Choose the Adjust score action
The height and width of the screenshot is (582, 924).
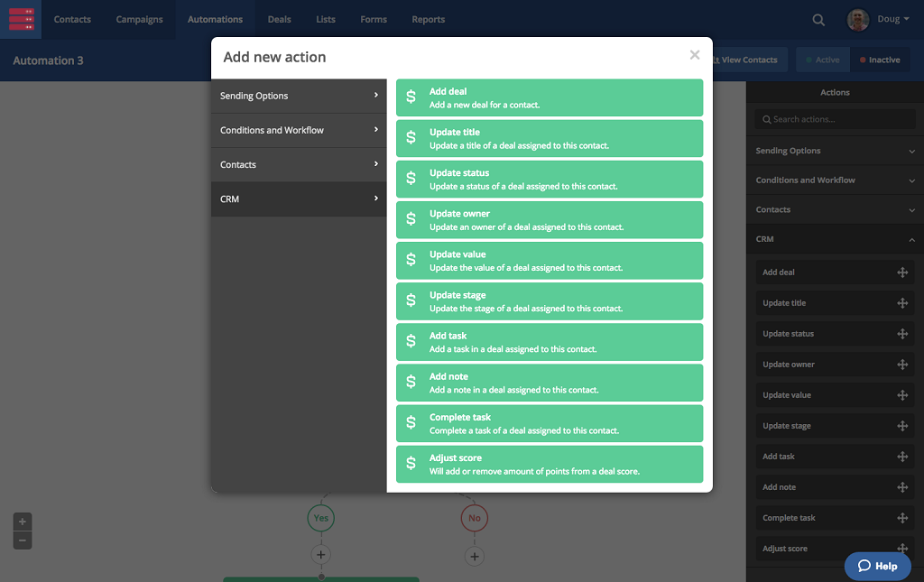pyautogui.click(x=549, y=464)
